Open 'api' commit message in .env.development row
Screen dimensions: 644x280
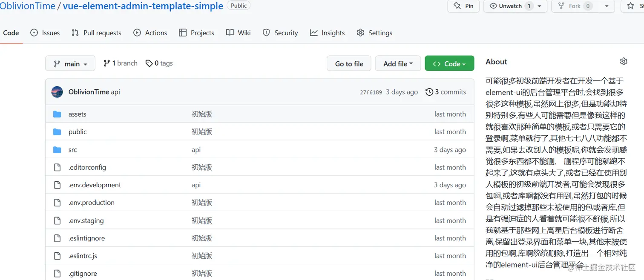(196, 185)
